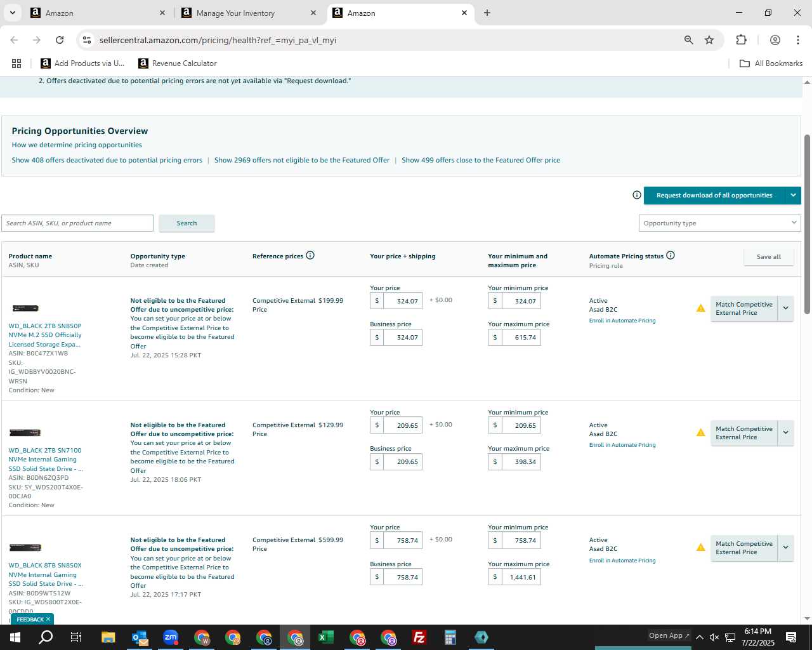
Task: Open the Chrome three-dot menu
Action: (x=798, y=40)
